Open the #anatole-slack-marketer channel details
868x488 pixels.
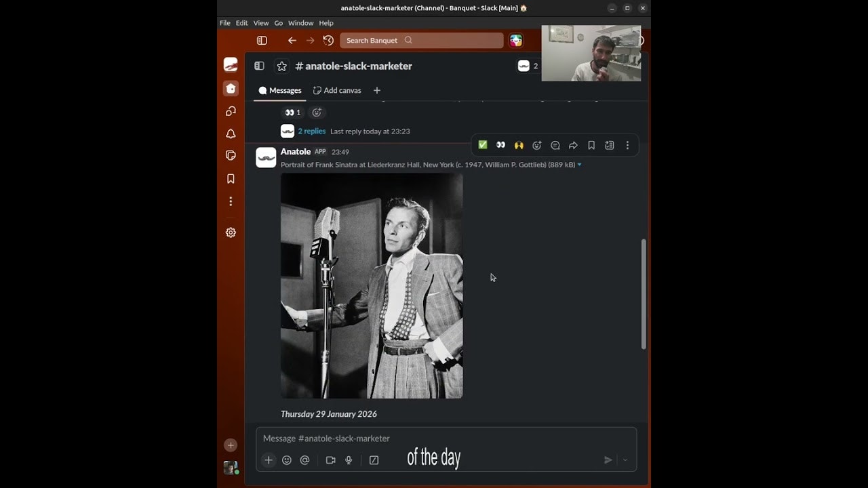coord(354,66)
